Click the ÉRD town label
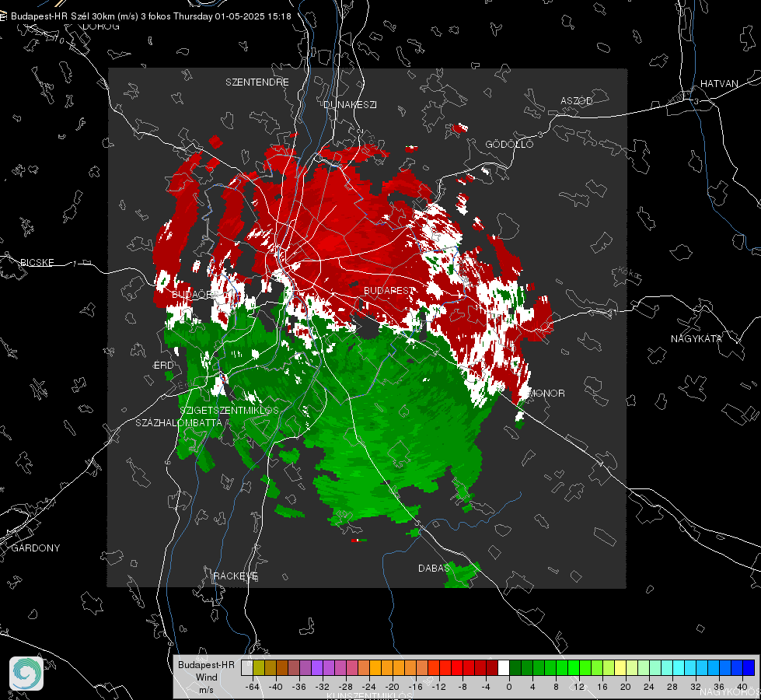Screen dimensions: 761x700 (x=163, y=366)
